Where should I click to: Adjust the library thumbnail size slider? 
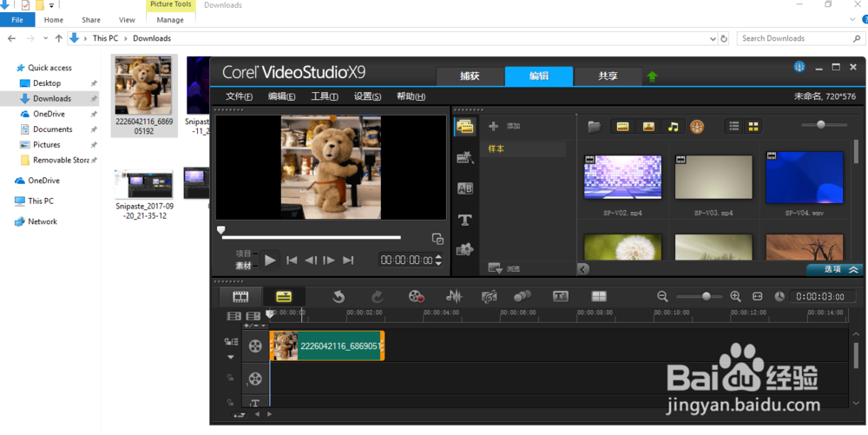point(821,125)
